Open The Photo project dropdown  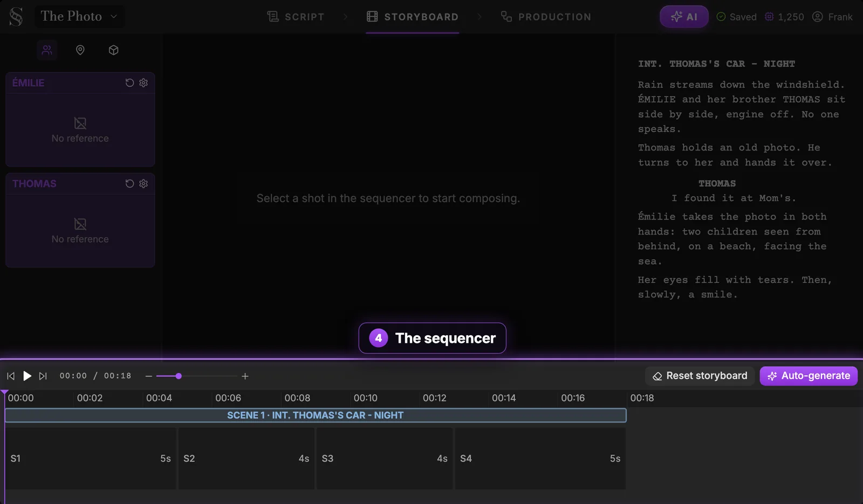[x=79, y=17]
